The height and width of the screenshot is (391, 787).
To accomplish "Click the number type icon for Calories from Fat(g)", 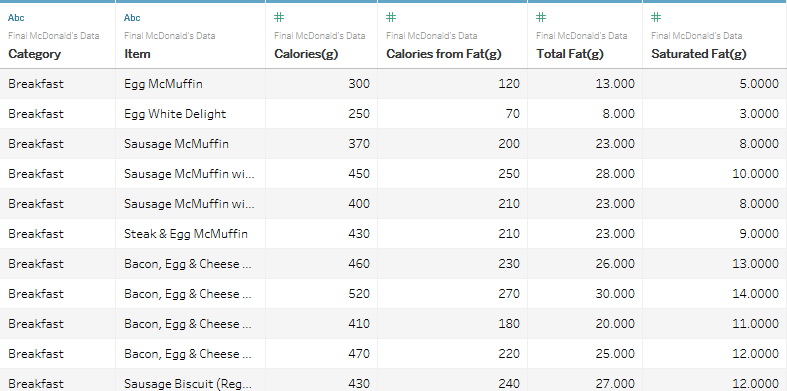I will (x=391, y=18).
